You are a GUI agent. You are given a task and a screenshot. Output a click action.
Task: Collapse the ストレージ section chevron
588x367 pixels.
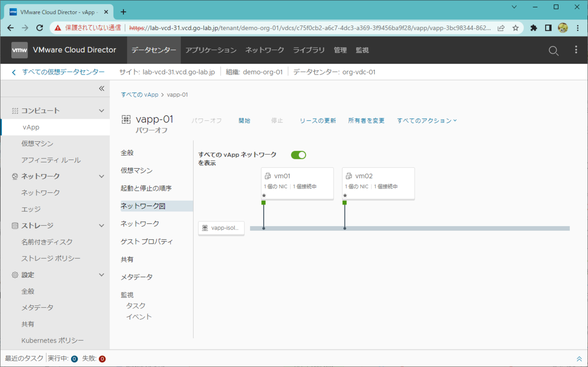pos(101,226)
